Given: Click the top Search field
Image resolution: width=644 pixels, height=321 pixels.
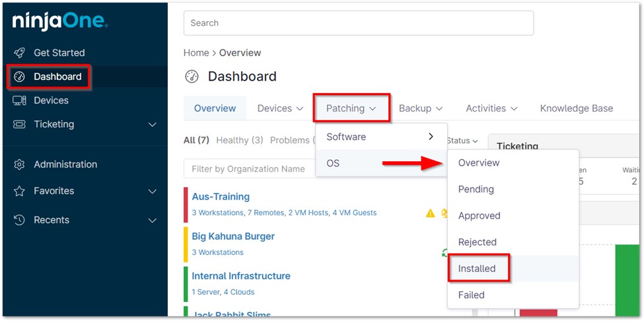Looking at the screenshot, I should [358, 23].
